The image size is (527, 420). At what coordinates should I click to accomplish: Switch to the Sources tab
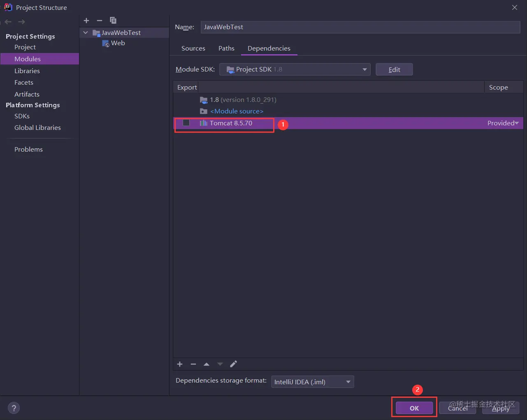193,48
